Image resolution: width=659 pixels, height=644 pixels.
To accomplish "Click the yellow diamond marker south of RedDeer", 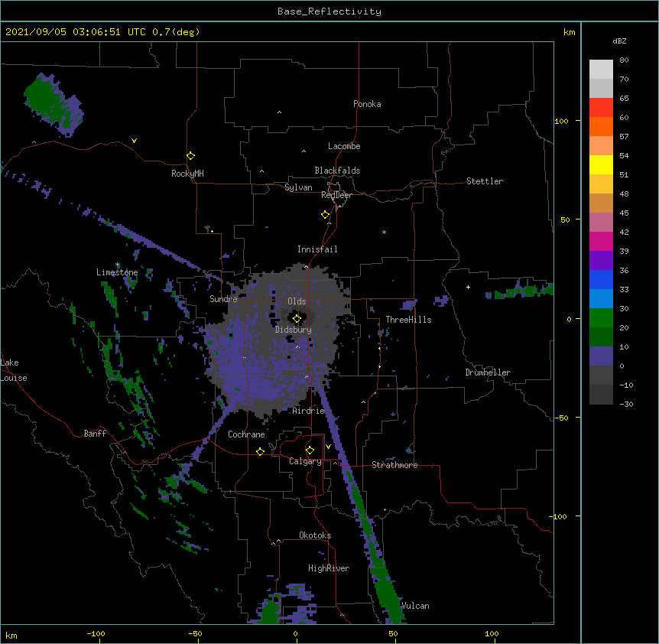I will point(326,215).
